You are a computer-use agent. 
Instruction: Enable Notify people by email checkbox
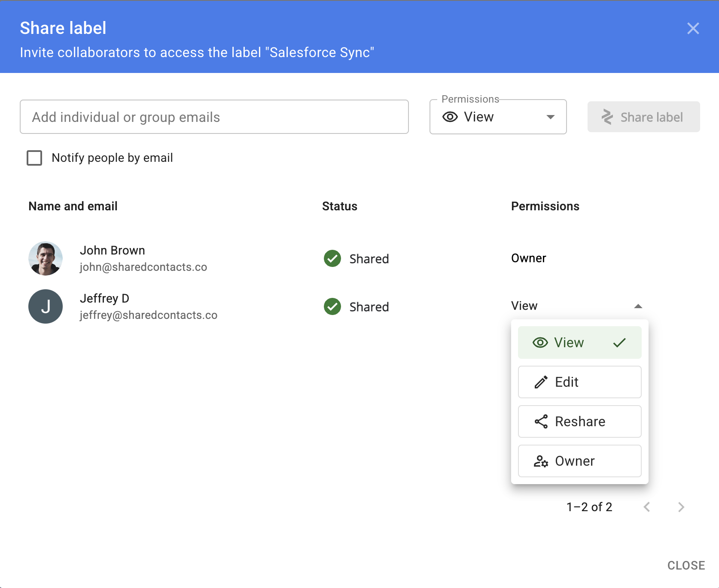tap(34, 158)
